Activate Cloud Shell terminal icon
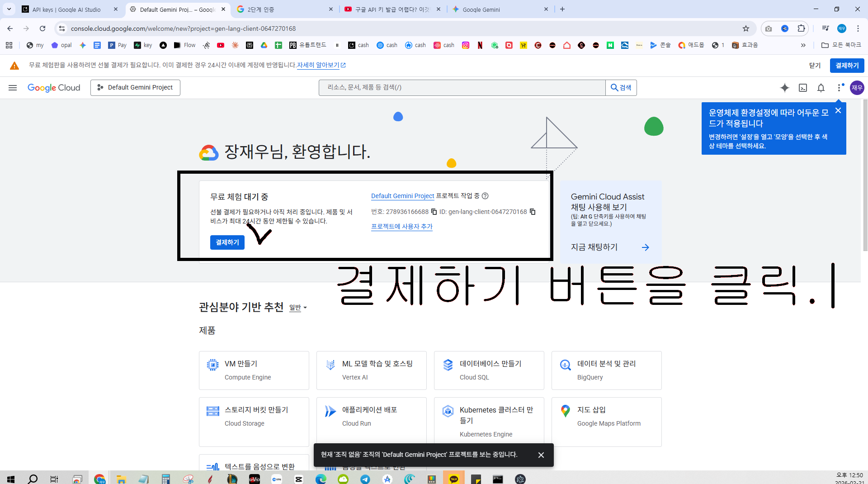Viewport: 868px width, 484px height. coord(803,88)
